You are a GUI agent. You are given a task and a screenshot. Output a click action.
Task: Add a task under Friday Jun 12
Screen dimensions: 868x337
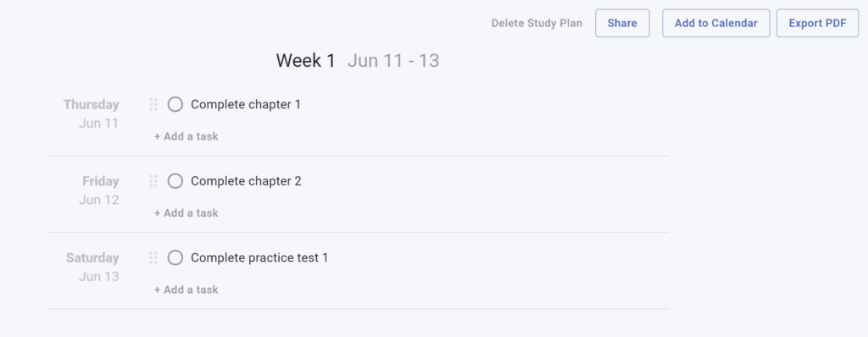tap(186, 213)
